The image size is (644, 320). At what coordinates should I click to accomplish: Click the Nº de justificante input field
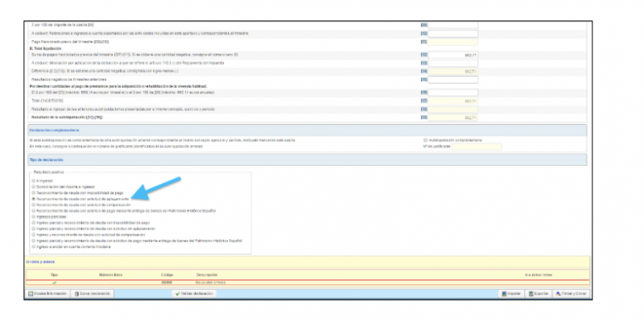[477, 147]
